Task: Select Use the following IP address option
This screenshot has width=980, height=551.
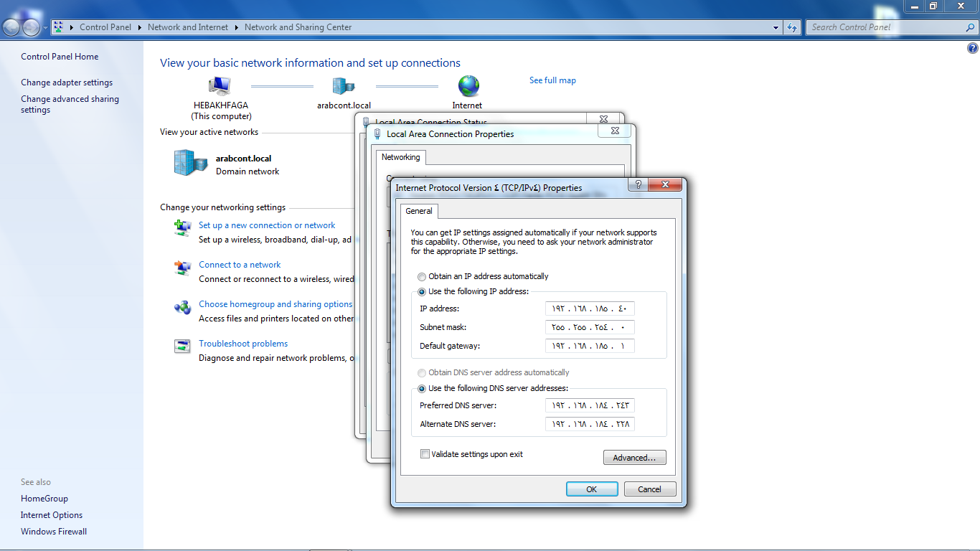Action: tap(422, 292)
